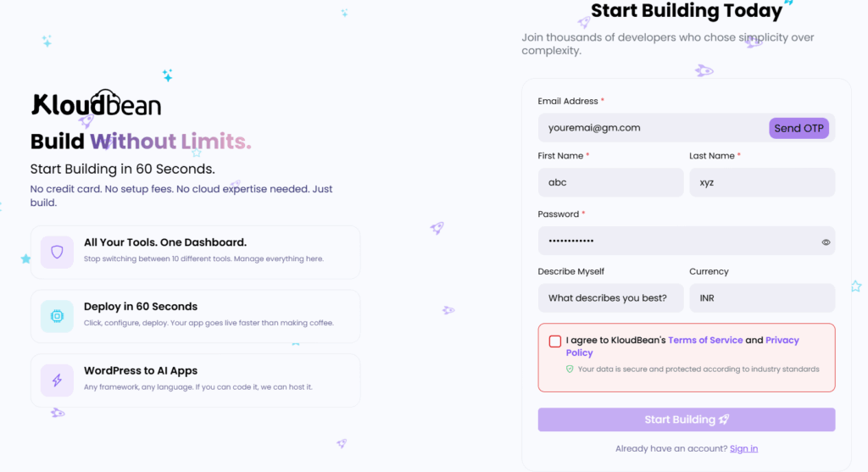Open the Currency dropdown showing INR
This screenshot has height=472, width=868.
coord(762,298)
